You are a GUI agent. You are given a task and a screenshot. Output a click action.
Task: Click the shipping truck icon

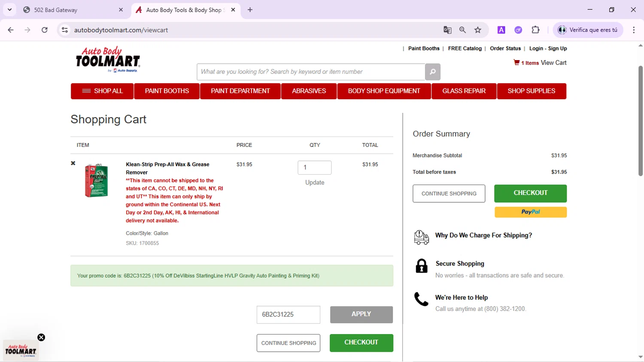(x=421, y=237)
